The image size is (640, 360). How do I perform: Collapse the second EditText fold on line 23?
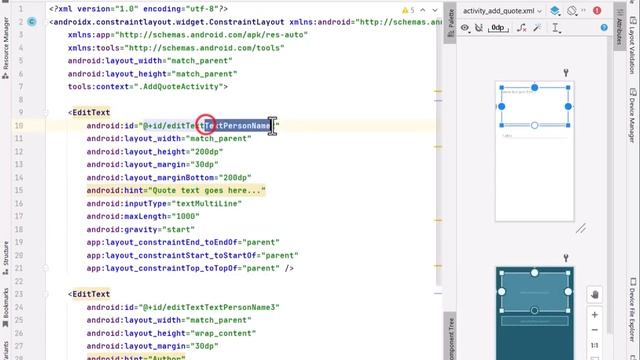(x=46, y=294)
